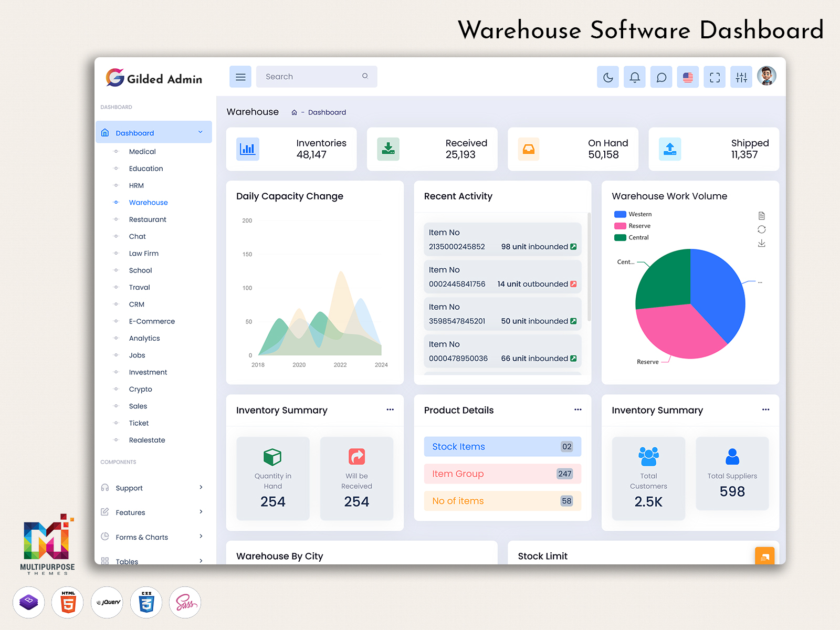Image resolution: width=840 pixels, height=630 pixels.
Task: Click the Features pencil icon
Action: pos(105,512)
